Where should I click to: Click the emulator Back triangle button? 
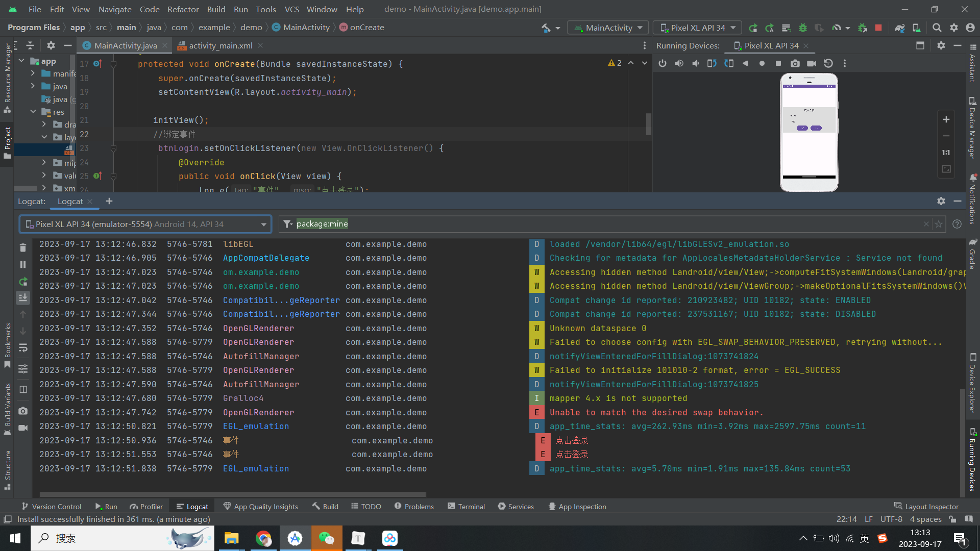(745, 63)
